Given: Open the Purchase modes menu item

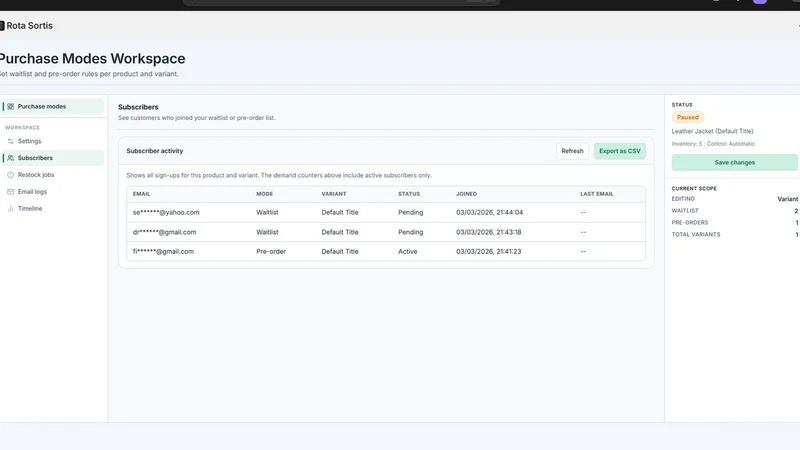Looking at the screenshot, I should tap(53, 107).
